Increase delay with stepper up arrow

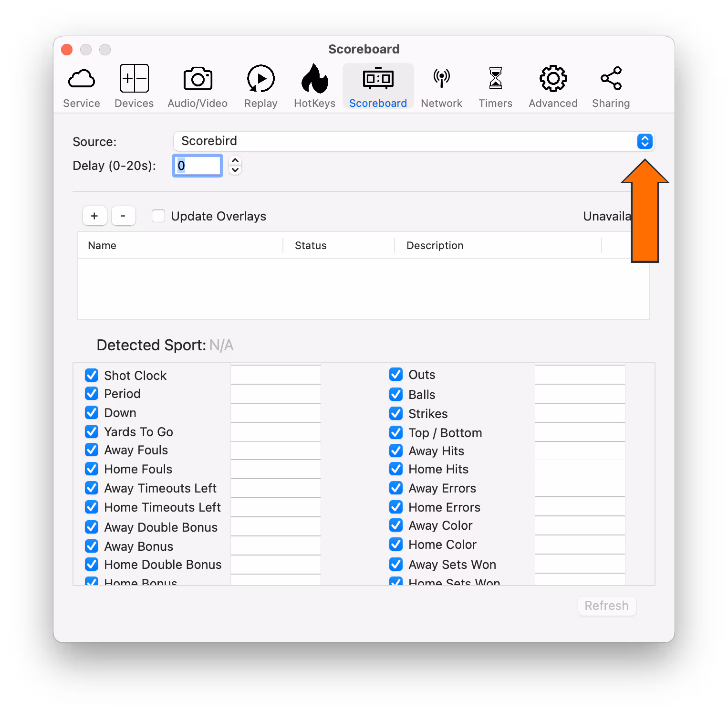coord(235,161)
